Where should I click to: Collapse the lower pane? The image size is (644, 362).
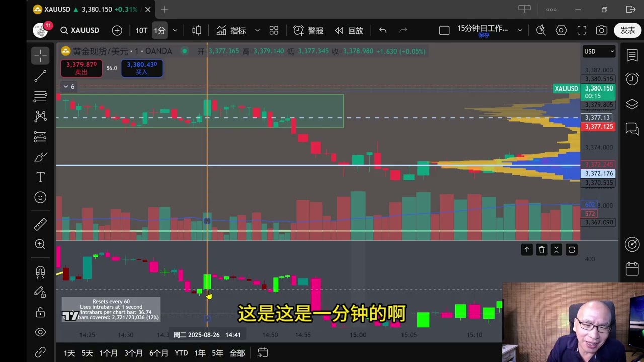tap(556, 250)
